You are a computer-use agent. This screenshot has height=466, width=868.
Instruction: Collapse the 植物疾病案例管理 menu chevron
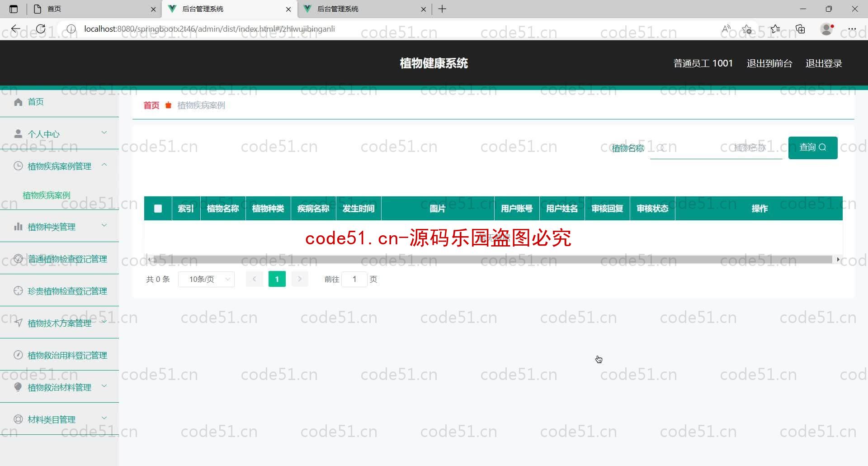[x=104, y=165]
